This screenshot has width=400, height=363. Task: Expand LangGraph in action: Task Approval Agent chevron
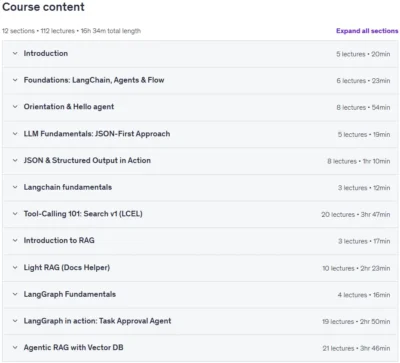[15, 321]
